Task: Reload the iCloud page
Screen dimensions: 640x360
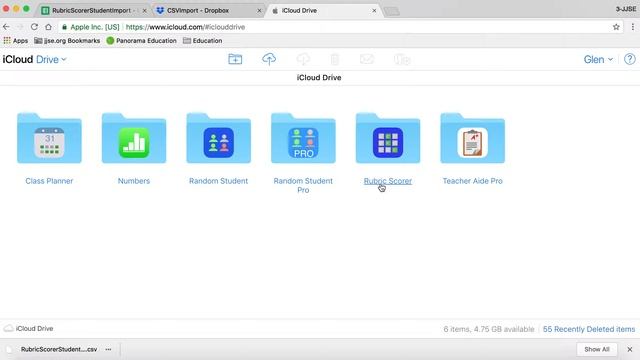Action: tap(34, 27)
